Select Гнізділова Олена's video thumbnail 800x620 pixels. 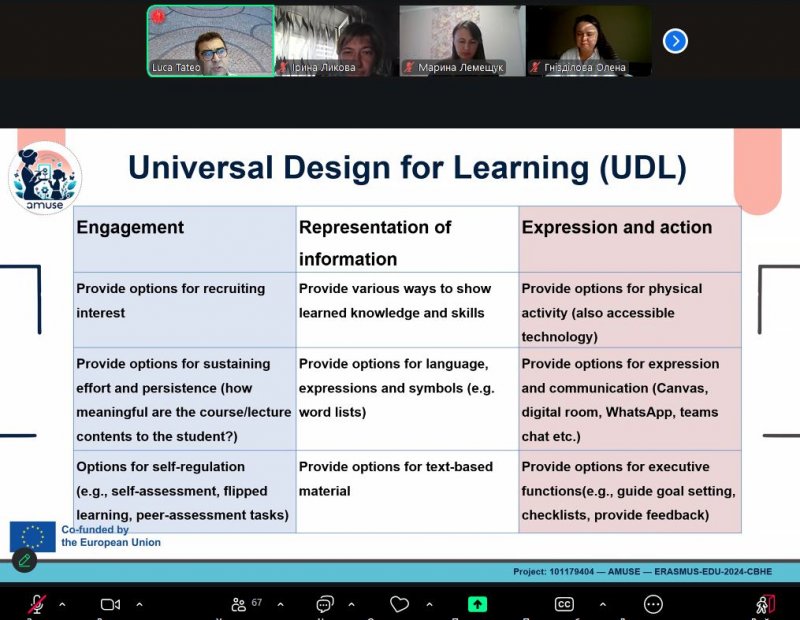pos(588,40)
